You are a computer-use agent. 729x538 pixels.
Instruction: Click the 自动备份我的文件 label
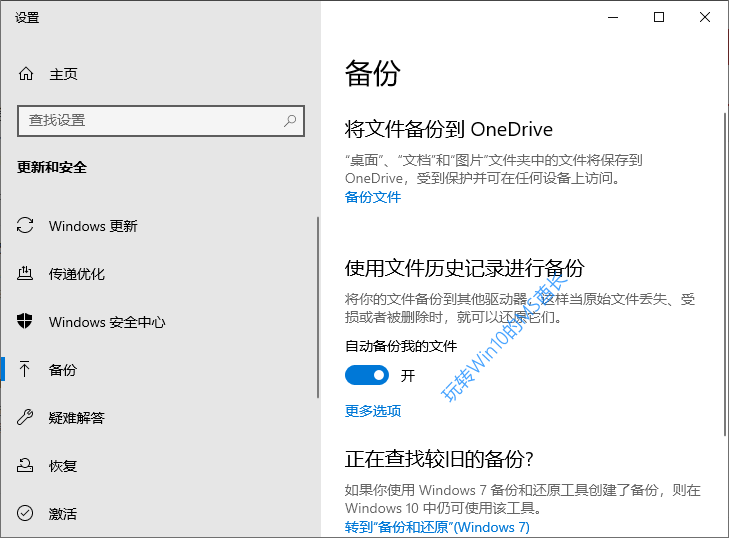pos(401,346)
